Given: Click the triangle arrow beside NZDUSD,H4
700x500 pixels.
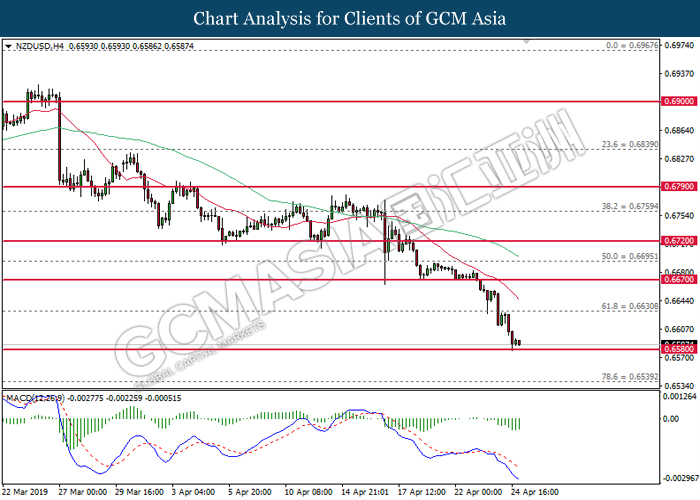Looking at the screenshot, I should click(8, 46).
